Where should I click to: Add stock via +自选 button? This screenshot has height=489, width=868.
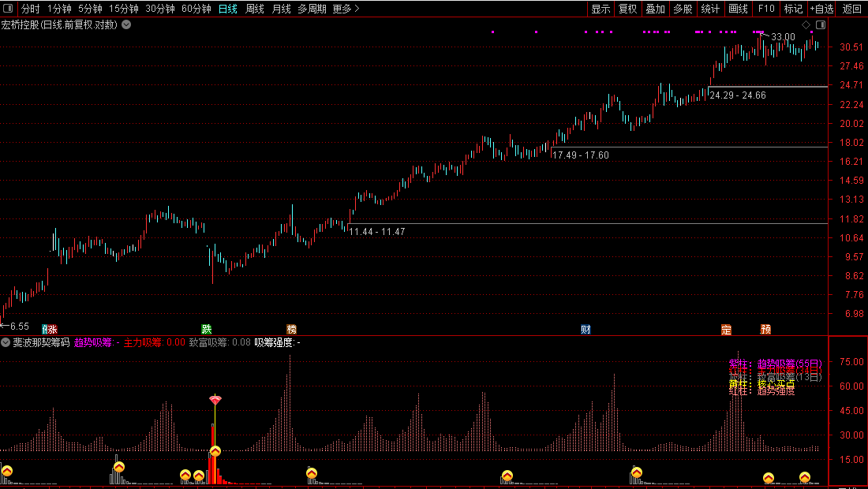pyautogui.click(x=821, y=9)
